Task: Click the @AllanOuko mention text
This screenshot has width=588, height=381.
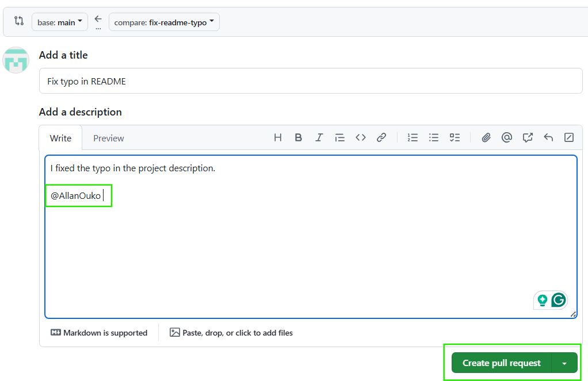Action: 76,195
